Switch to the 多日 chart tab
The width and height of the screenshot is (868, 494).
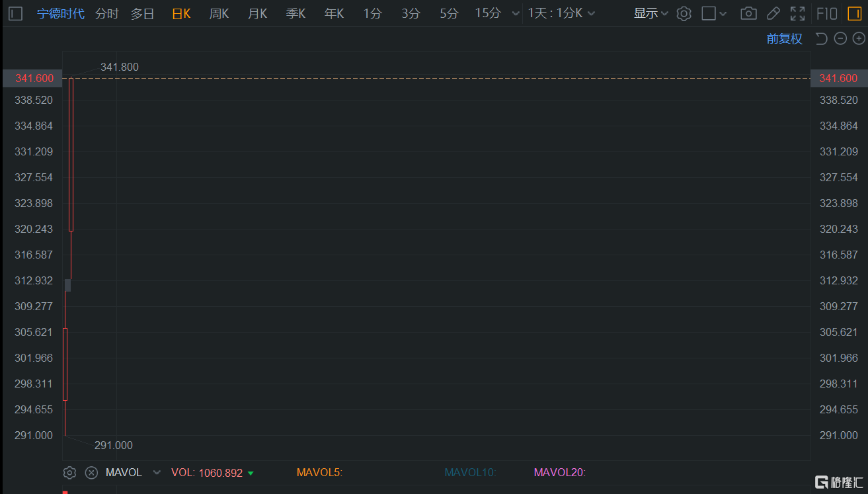[142, 13]
